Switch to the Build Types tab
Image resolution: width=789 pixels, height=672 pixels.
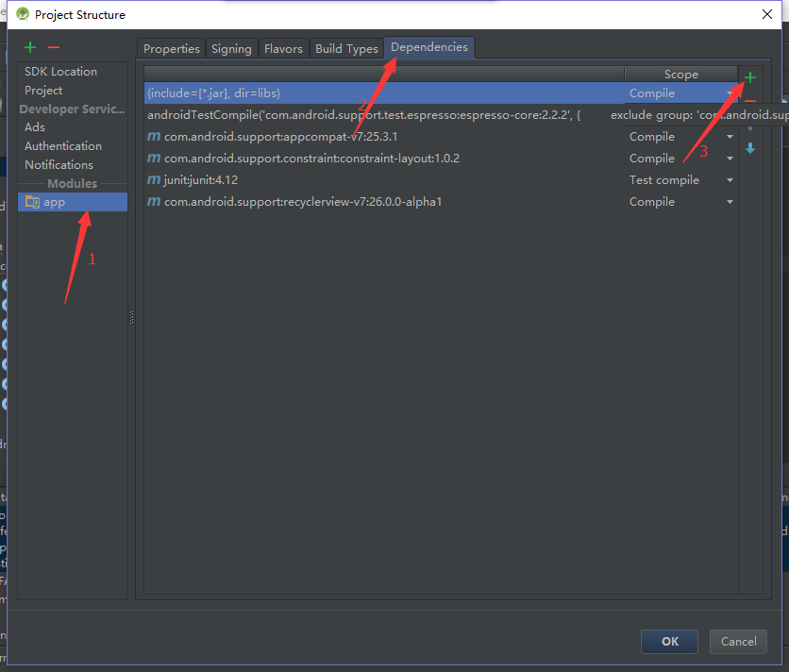click(x=346, y=49)
